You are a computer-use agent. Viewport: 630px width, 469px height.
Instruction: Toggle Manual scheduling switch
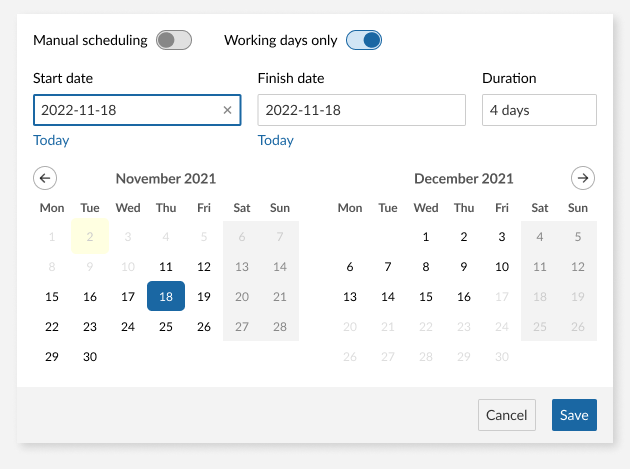pyautogui.click(x=173, y=41)
